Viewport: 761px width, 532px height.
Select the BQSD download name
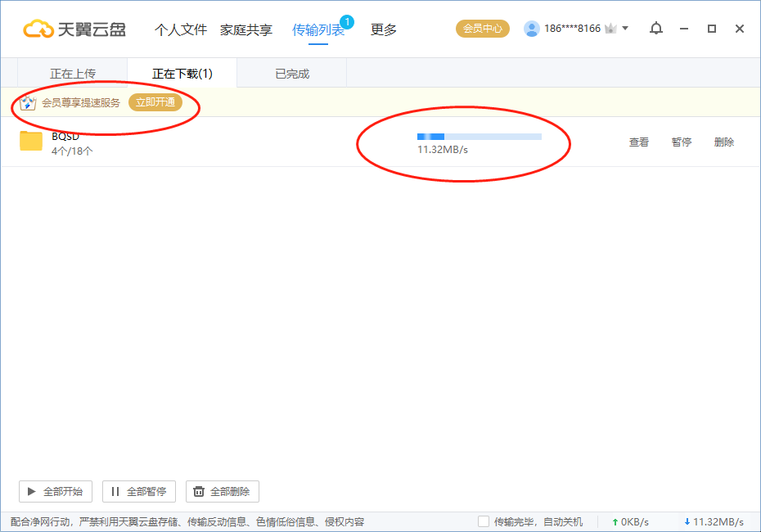[65, 137]
